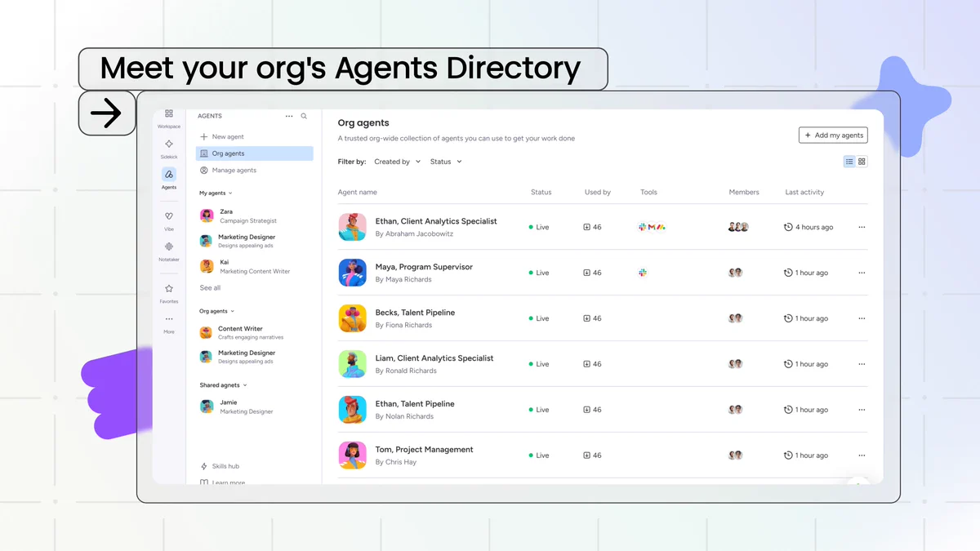The height and width of the screenshot is (551, 980).
Task: Click Liam Client Analytics Specialist avatar
Action: [353, 364]
